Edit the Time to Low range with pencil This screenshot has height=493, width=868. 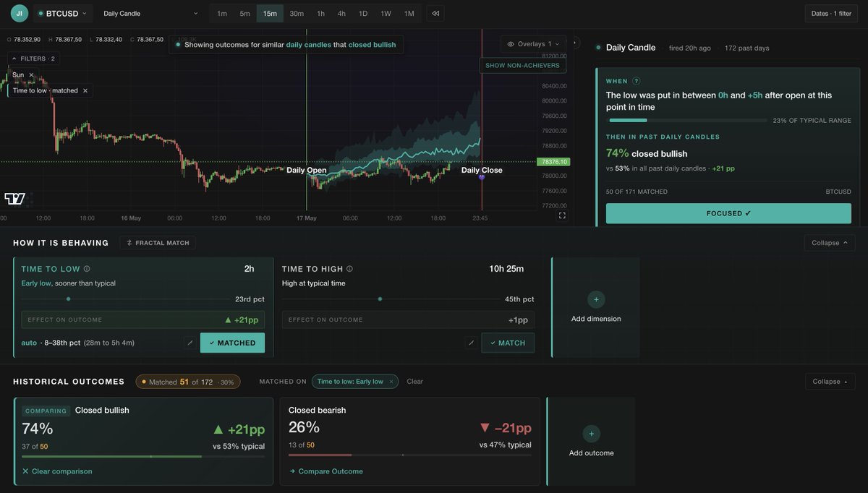click(x=190, y=343)
